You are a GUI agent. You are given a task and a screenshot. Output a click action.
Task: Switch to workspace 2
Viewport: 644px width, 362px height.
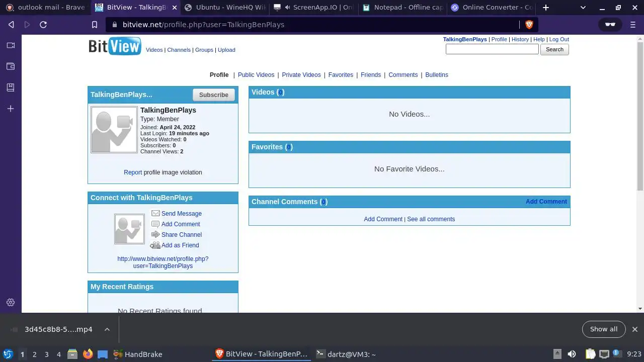click(34, 354)
